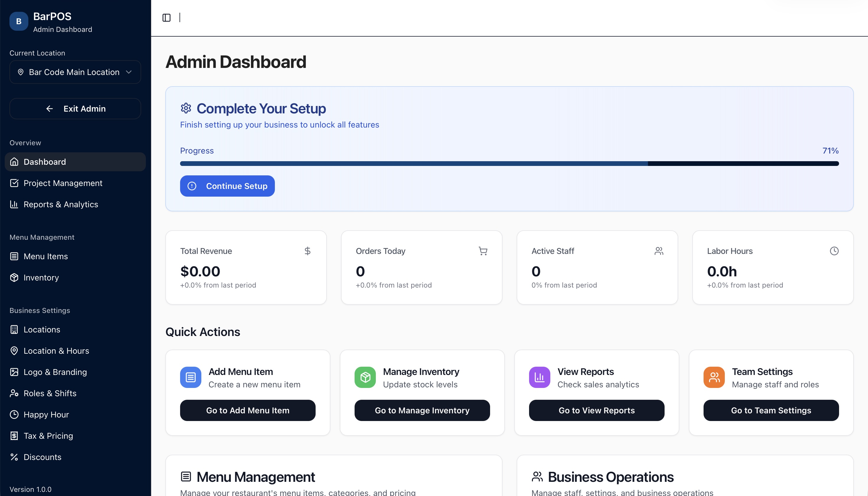The height and width of the screenshot is (496, 868).
Task: Click the $0.00 total revenue value
Action: [x=200, y=272]
